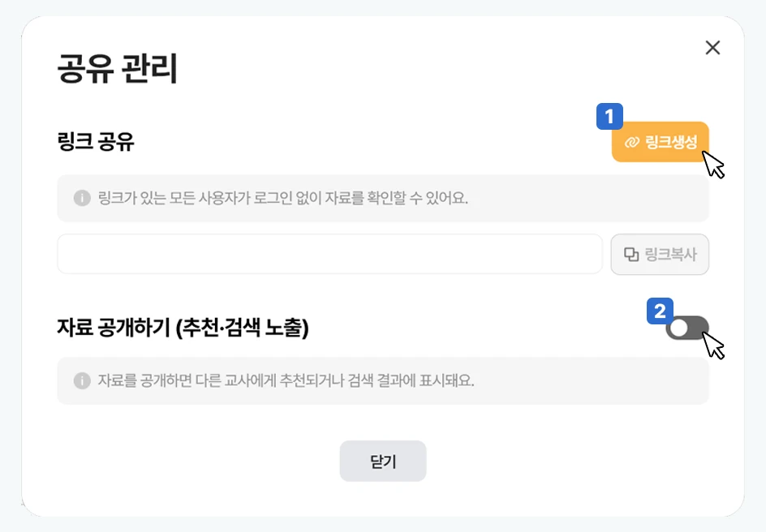Click the pointer cursor beside the 공개 toggle

pos(713,345)
